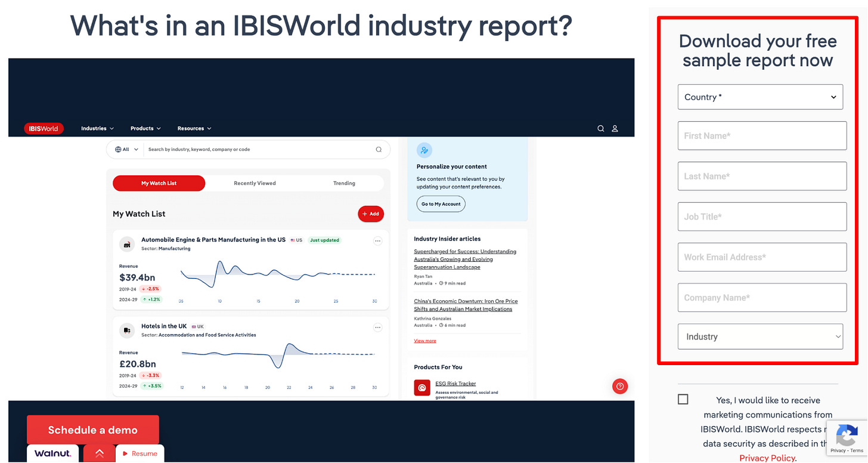Expand the All filter dropdown in search
This screenshot has width=868, height=463.
(126, 149)
